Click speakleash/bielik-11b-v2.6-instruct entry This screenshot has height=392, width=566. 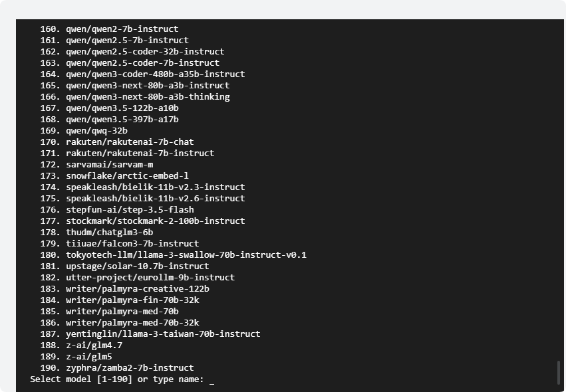[155, 198]
